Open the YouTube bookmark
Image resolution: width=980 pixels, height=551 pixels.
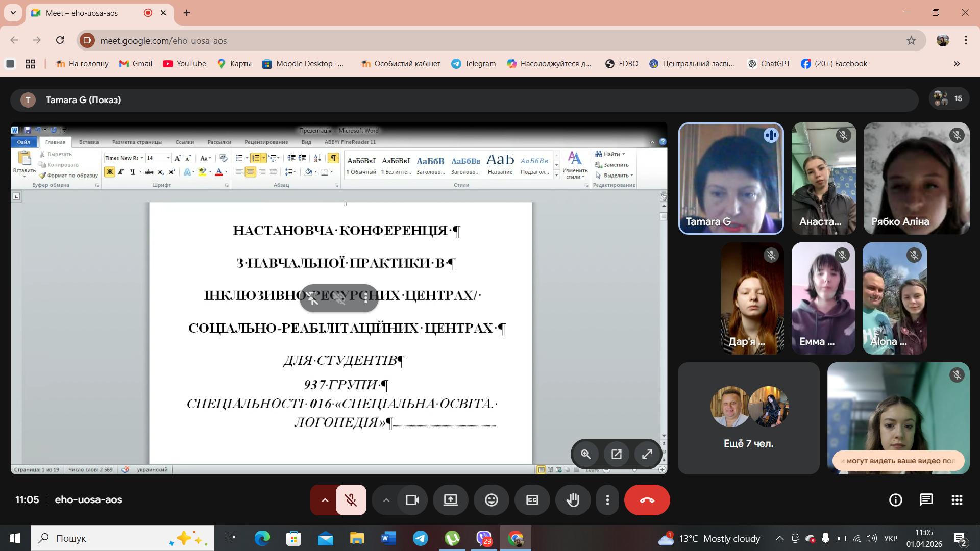[184, 64]
